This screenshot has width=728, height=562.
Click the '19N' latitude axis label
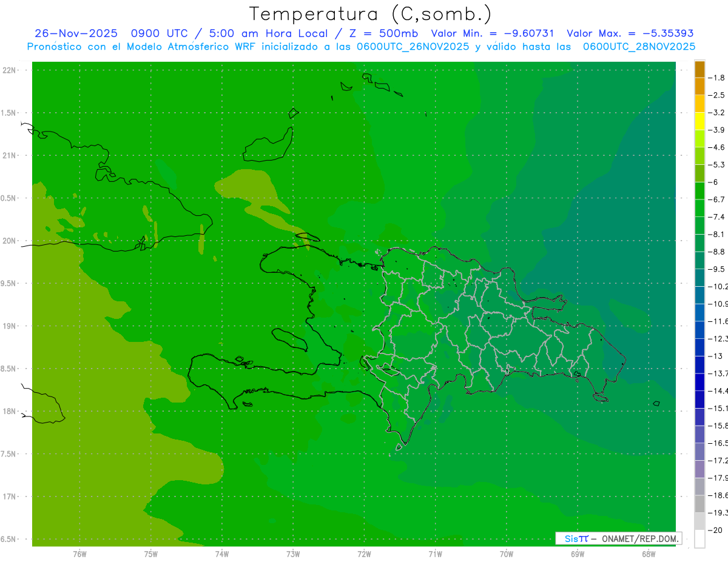pyautogui.click(x=8, y=326)
